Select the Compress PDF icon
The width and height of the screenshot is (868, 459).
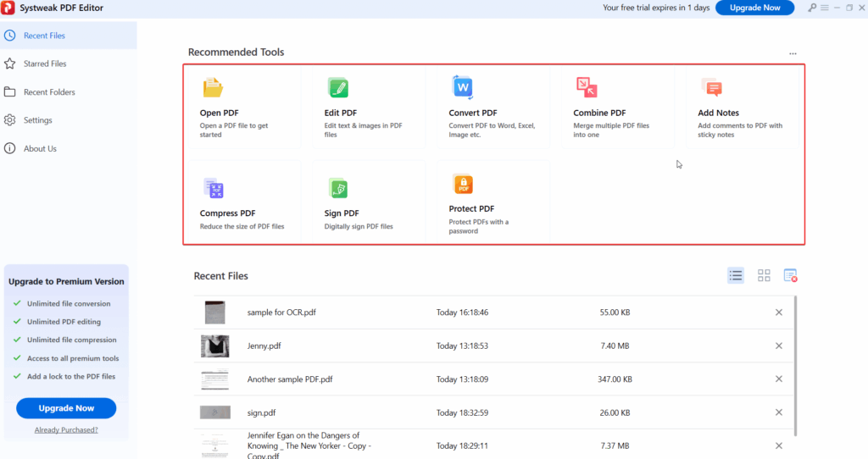point(214,189)
